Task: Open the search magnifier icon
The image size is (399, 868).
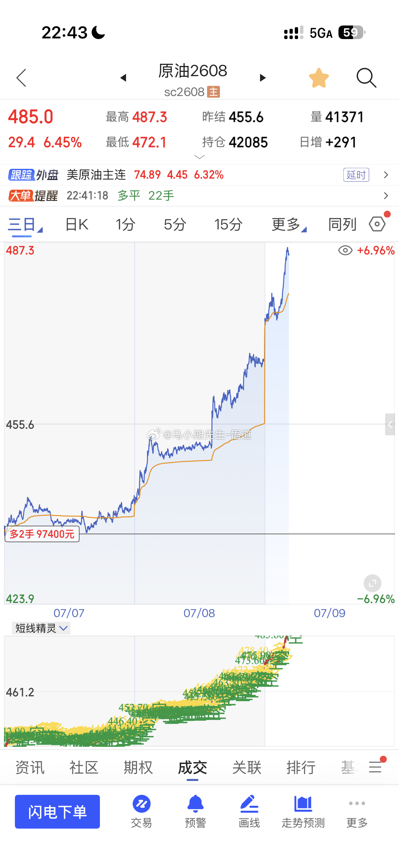Action: [366, 78]
